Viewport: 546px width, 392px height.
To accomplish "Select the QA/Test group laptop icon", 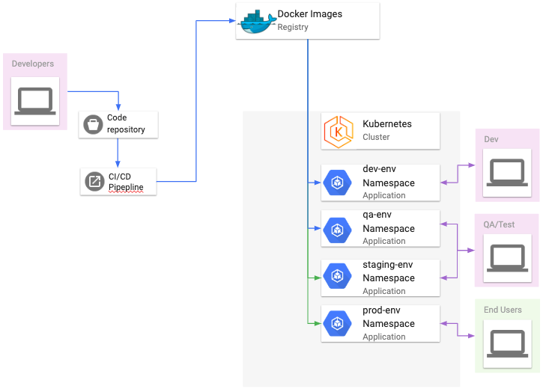I will click(507, 258).
